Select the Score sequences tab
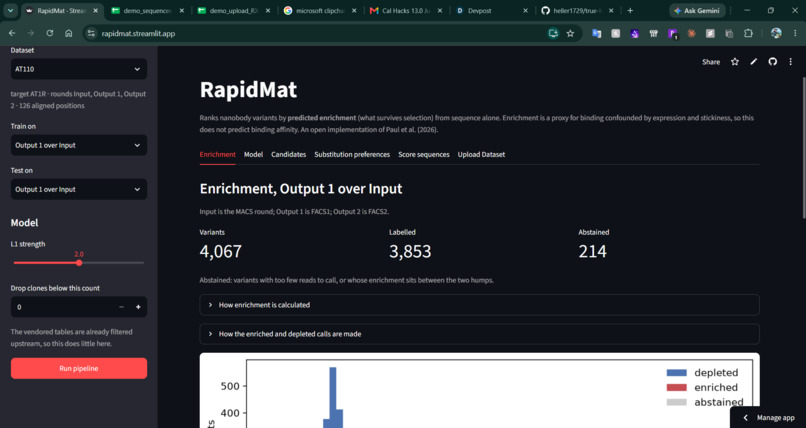This screenshot has width=806, height=428. tap(424, 154)
